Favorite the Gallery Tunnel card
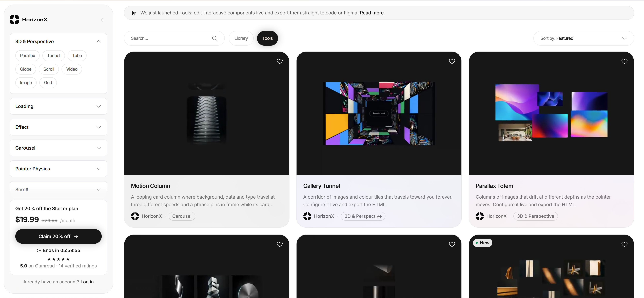This screenshot has height=298, width=644. click(452, 61)
